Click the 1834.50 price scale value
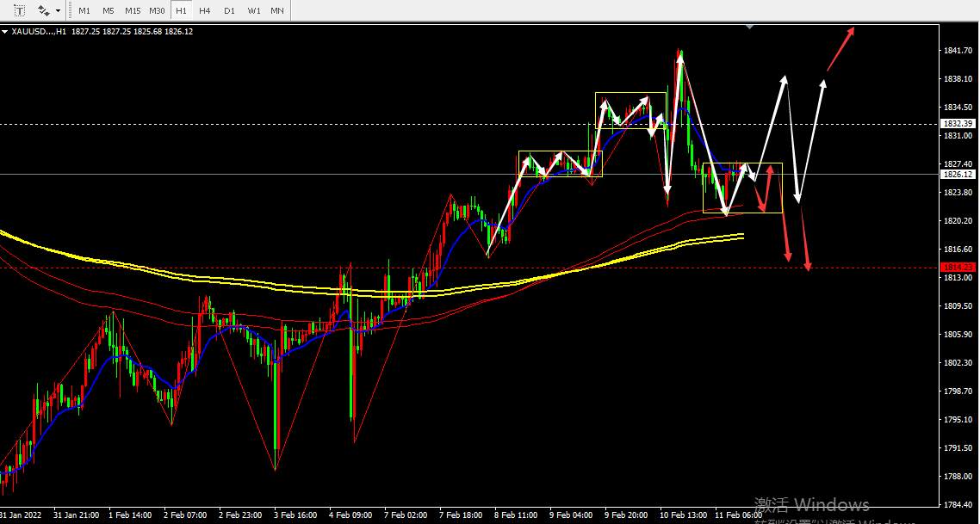Viewport: 980px width, 524px height. coord(957,108)
